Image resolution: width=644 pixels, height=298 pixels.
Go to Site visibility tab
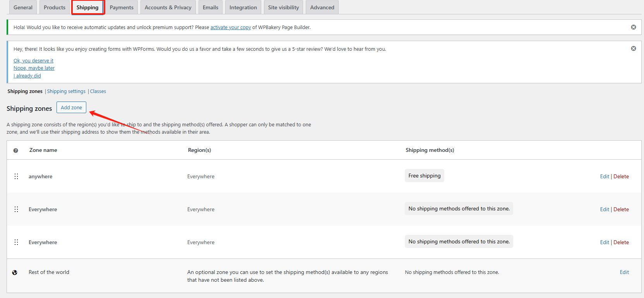[284, 7]
